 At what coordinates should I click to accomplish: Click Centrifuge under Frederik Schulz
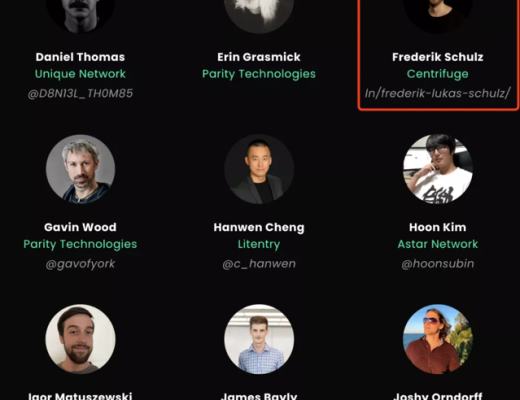coord(438,74)
